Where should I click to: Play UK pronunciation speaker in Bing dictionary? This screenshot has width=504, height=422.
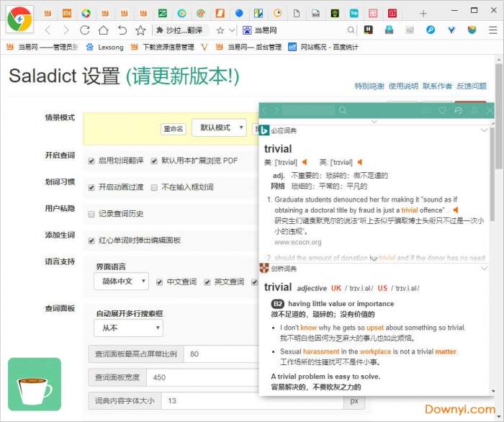tap(360, 162)
